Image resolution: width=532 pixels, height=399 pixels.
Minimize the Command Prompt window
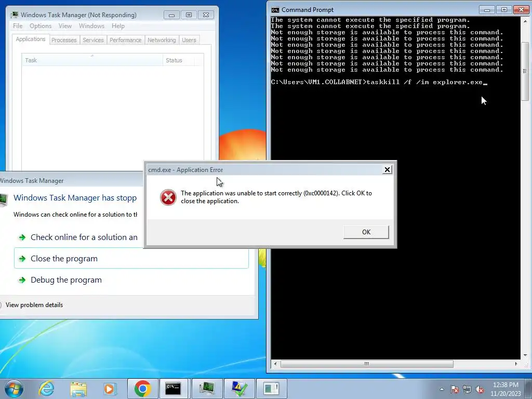487,10
